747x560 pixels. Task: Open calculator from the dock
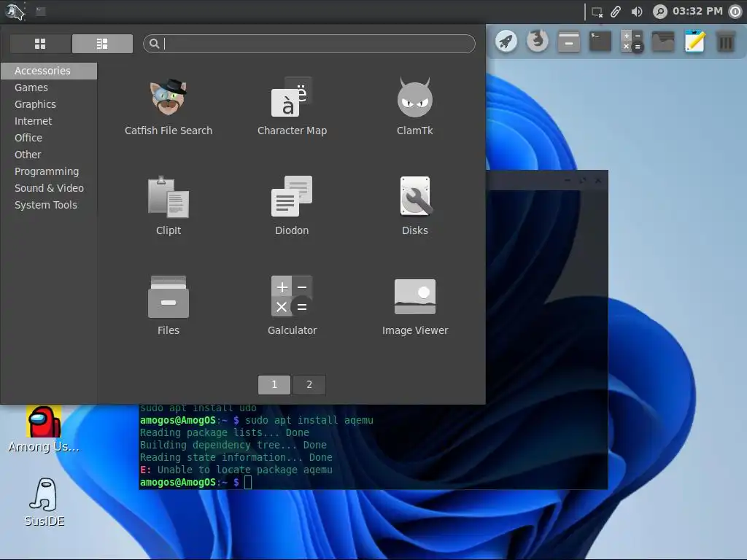click(632, 42)
